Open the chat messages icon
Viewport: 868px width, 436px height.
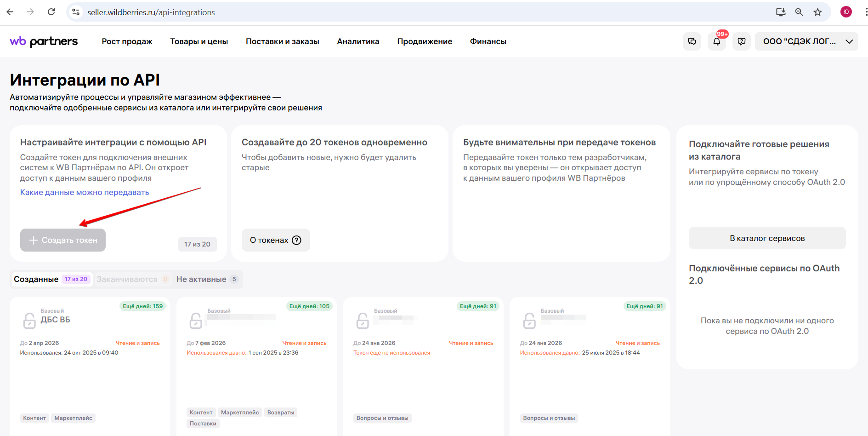click(x=692, y=41)
